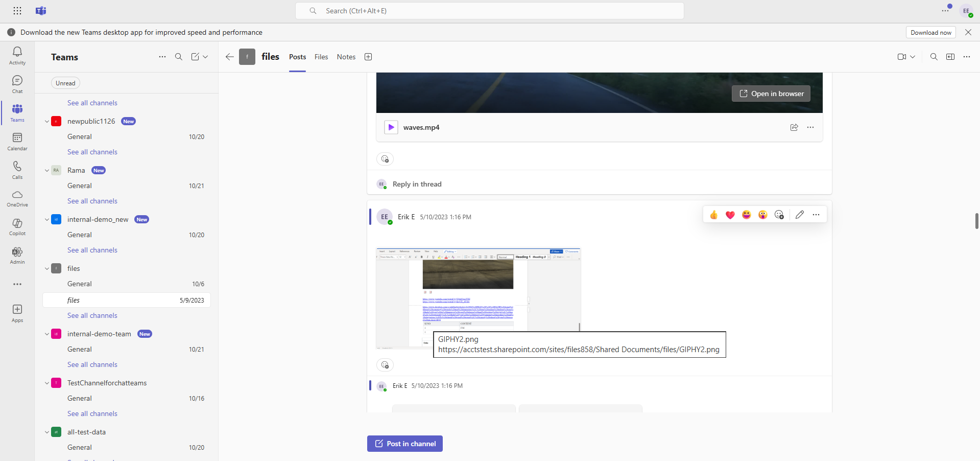The width and height of the screenshot is (980, 461).
Task: Open the new post dropdown arrow
Action: click(206, 57)
